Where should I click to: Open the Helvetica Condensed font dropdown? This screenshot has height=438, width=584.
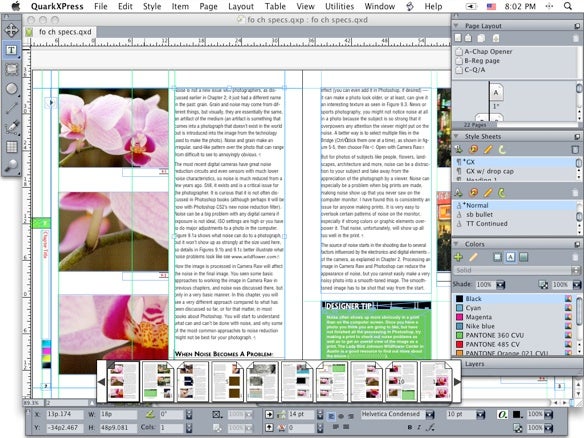(430, 414)
